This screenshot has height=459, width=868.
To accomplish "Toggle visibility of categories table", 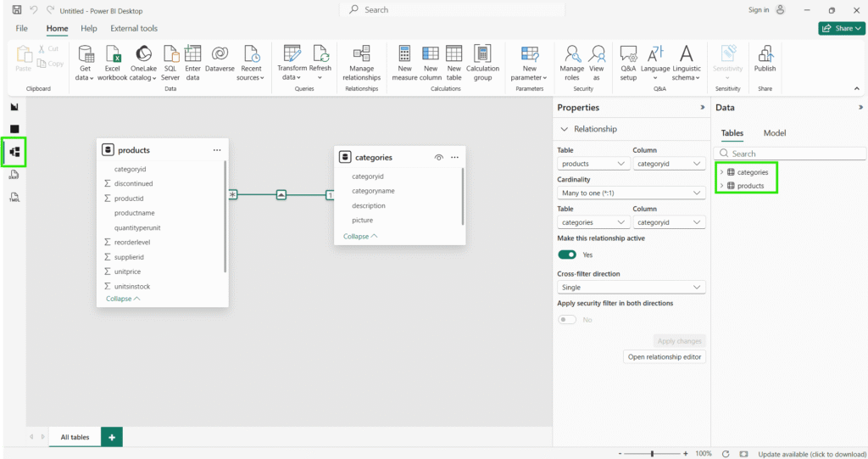I will 438,158.
